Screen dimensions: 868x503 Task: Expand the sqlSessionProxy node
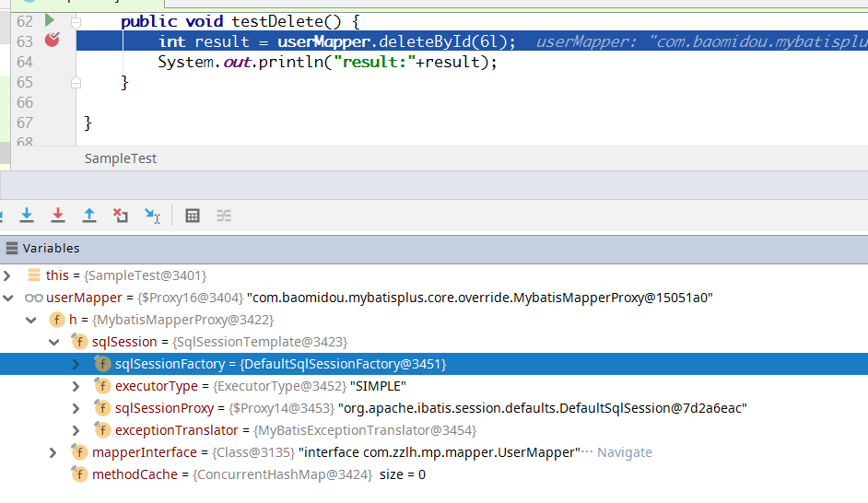[76, 408]
